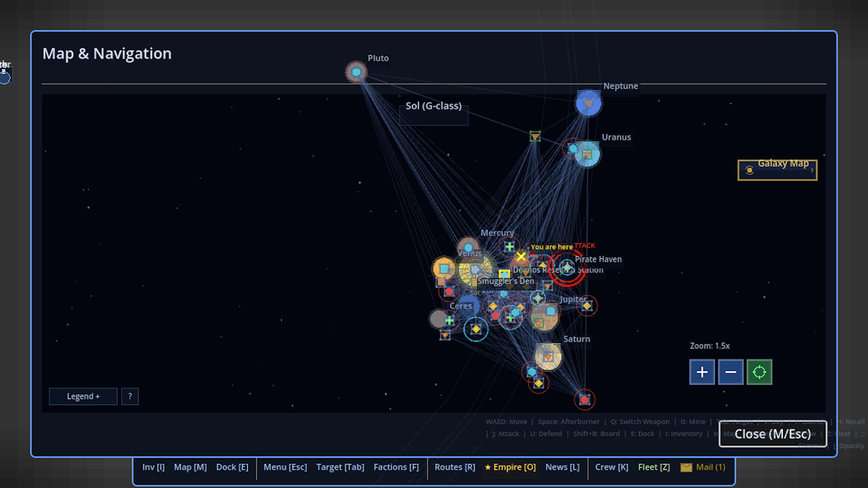Zoom out with the minus button

(731, 372)
